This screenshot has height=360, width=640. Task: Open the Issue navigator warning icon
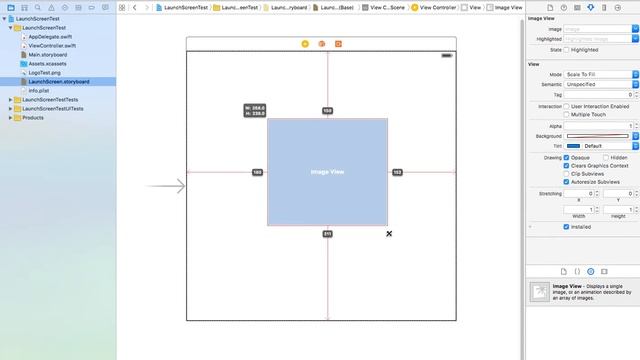[x=51, y=7]
